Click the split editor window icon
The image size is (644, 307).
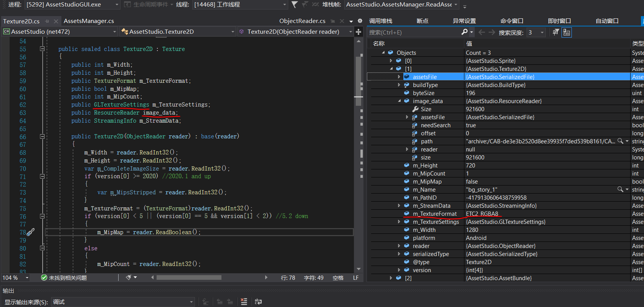click(x=358, y=32)
